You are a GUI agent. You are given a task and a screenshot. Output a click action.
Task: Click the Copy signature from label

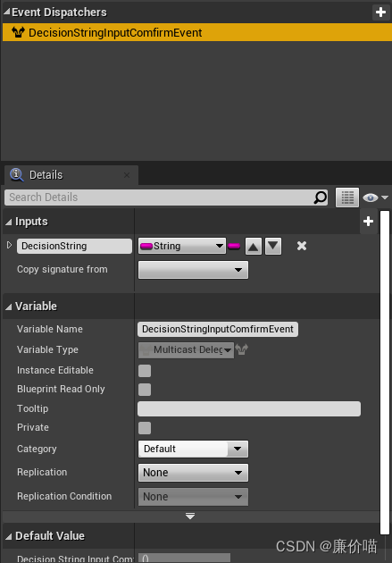click(x=62, y=269)
